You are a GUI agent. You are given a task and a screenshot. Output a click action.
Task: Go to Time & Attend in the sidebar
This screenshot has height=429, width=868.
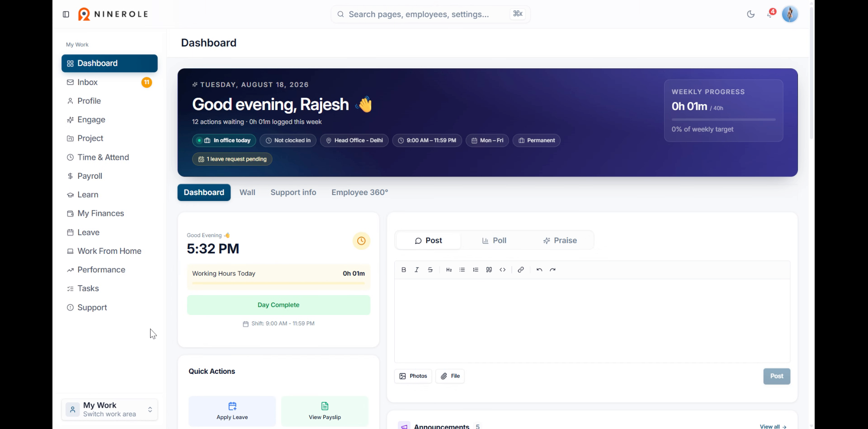coord(109,157)
